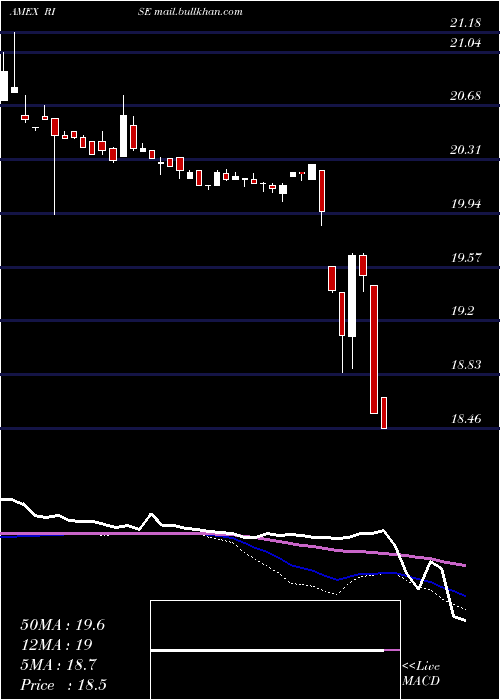Click the 19.2 price level label

tap(462, 311)
